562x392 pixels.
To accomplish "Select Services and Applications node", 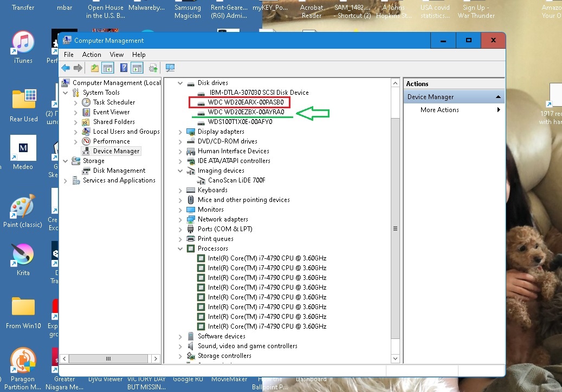I will 119,180.
